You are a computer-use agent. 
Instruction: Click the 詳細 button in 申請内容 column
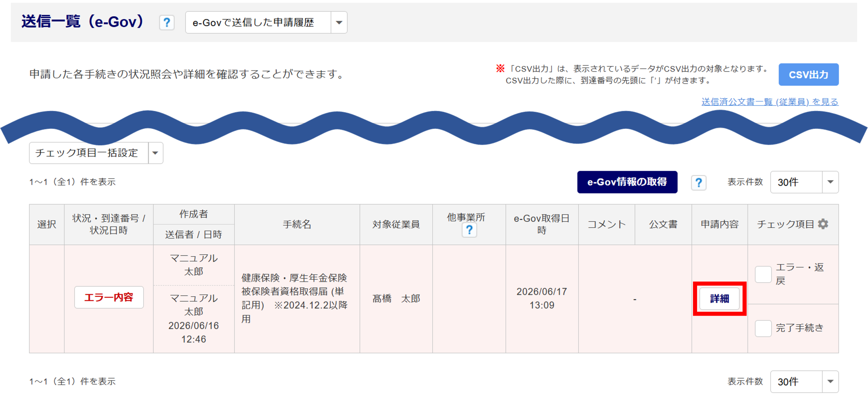click(x=719, y=299)
